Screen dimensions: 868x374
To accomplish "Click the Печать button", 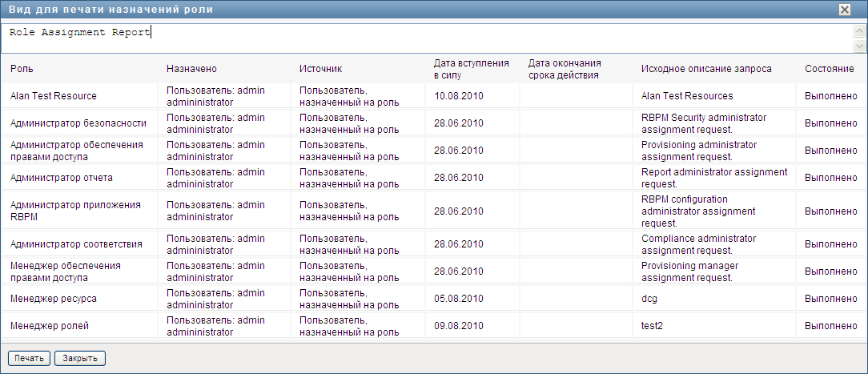I will [x=30, y=359].
